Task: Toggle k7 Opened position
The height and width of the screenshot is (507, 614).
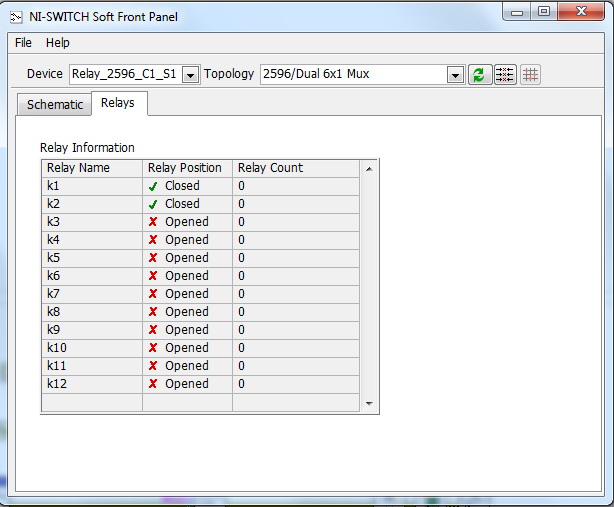Action: [188, 294]
